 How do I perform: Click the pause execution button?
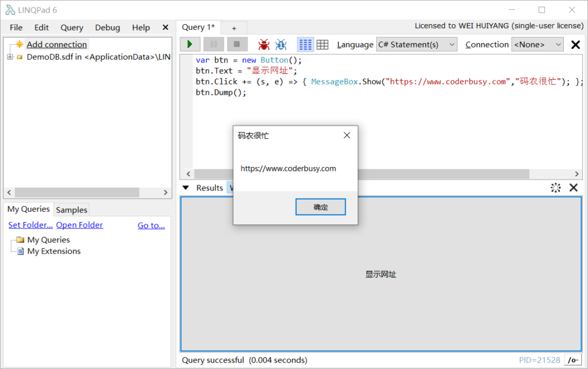pyautogui.click(x=214, y=44)
